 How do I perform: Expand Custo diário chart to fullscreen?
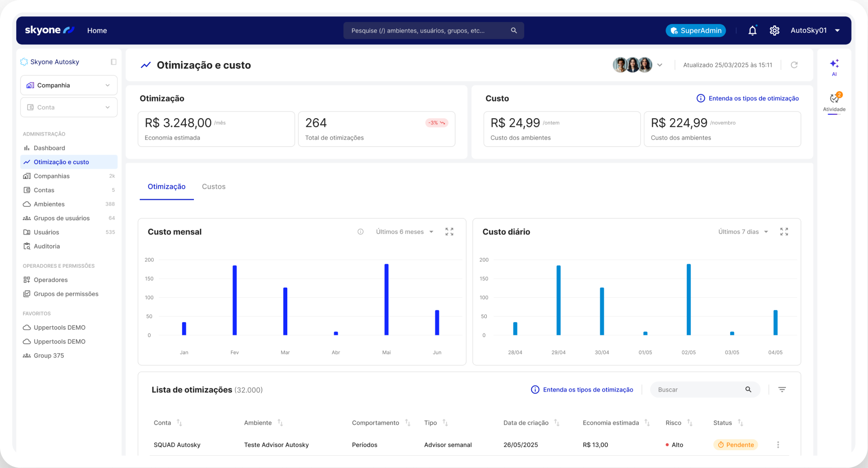[x=784, y=232]
